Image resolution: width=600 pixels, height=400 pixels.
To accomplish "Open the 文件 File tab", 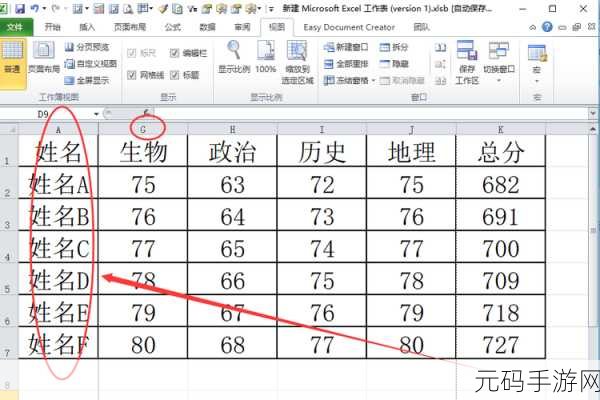I will (x=15, y=27).
